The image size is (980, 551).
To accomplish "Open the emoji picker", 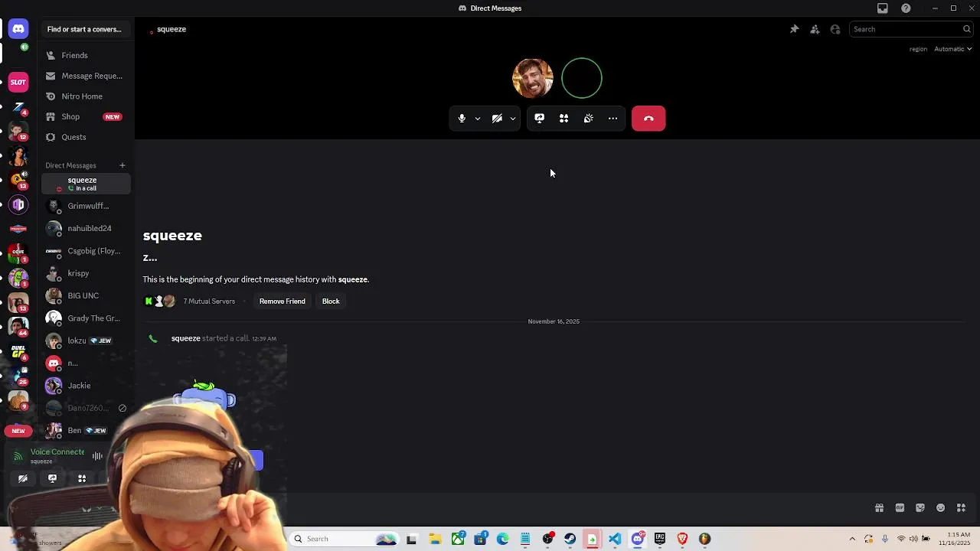I will [941, 508].
